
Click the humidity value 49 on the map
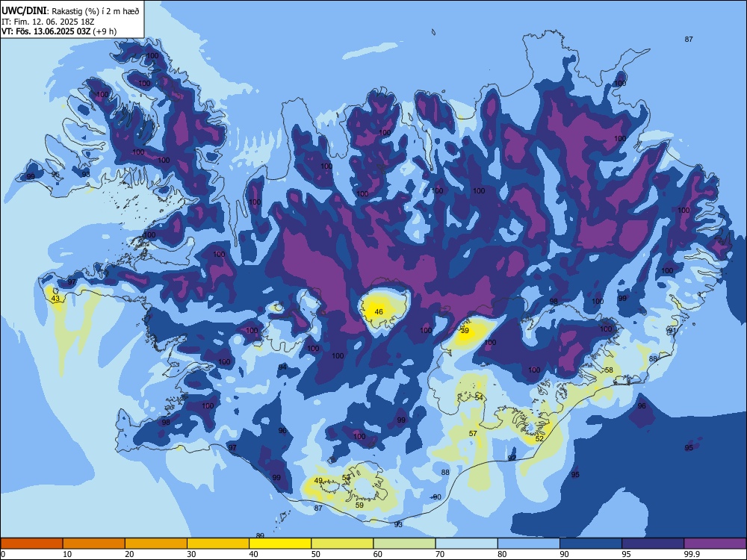click(318, 480)
